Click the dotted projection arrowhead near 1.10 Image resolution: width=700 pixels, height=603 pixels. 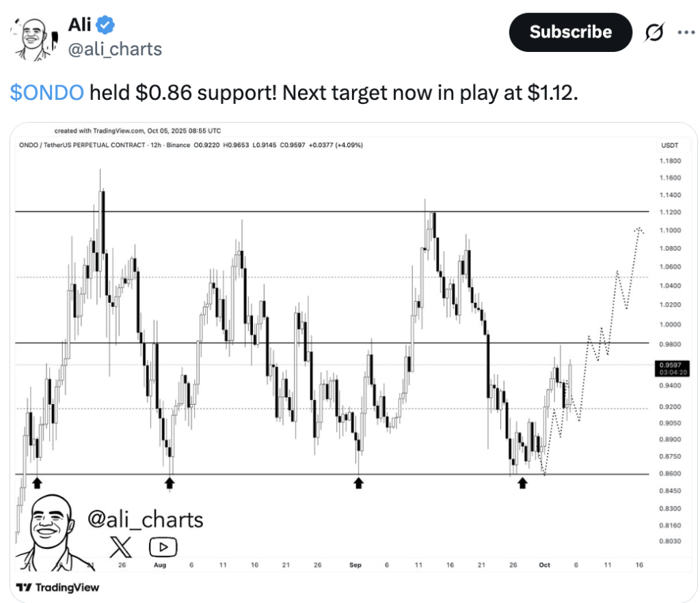640,230
